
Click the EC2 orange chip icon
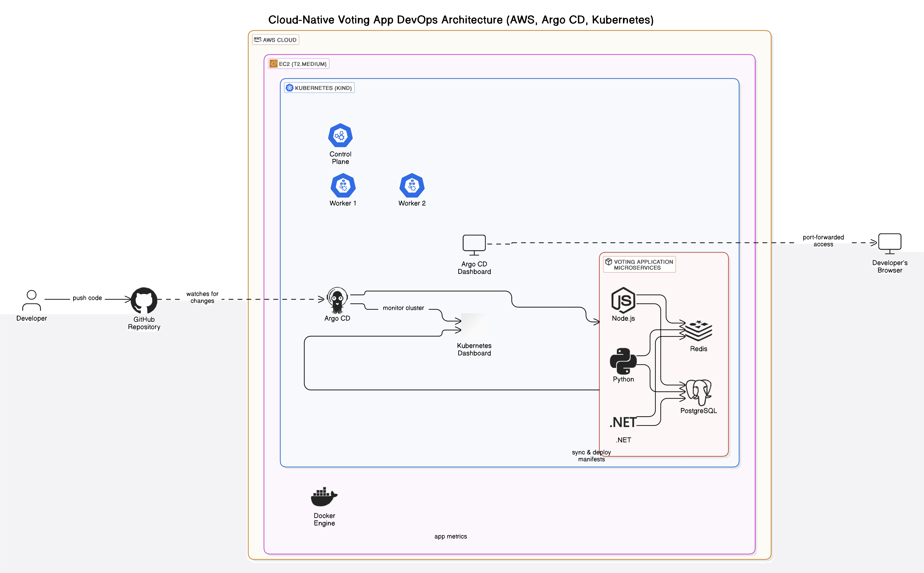[x=273, y=64]
